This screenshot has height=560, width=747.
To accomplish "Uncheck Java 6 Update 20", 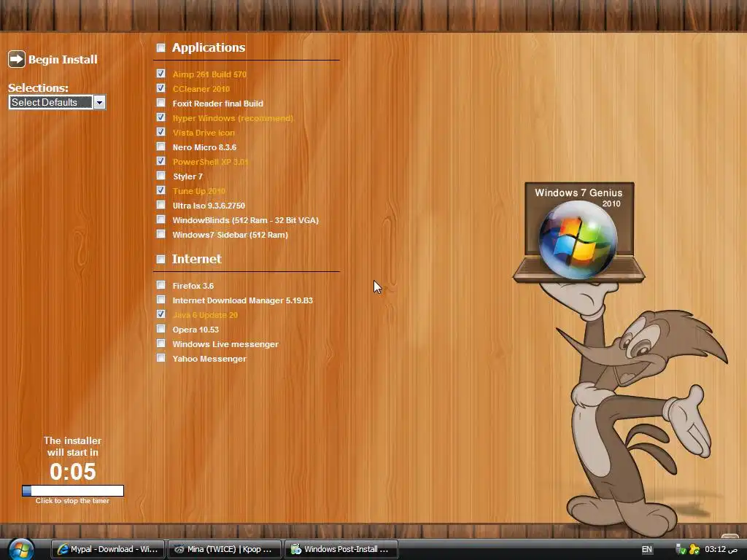I will click(x=161, y=314).
